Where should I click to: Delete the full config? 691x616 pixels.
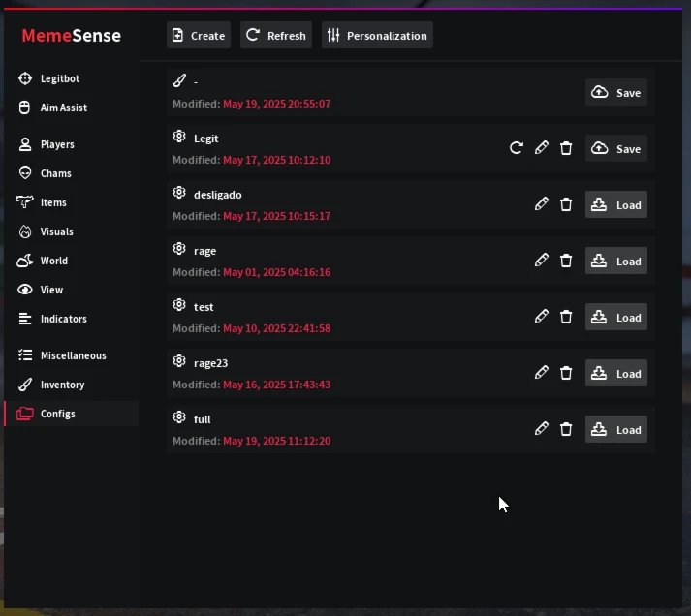pyautogui.click(x=566, y=429)
